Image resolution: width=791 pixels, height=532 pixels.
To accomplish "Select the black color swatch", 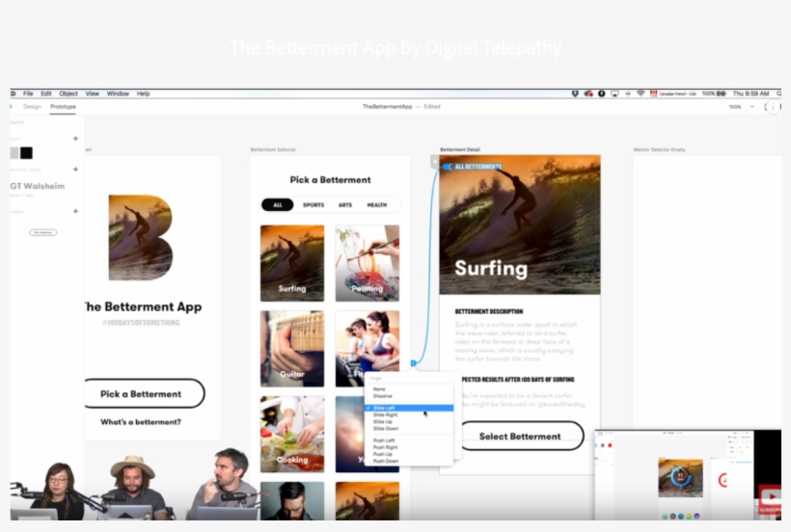I will (26, 153).
